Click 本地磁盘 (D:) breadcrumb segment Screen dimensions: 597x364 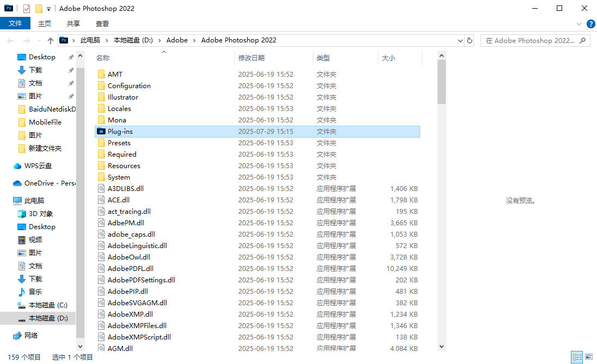[133, 40]
